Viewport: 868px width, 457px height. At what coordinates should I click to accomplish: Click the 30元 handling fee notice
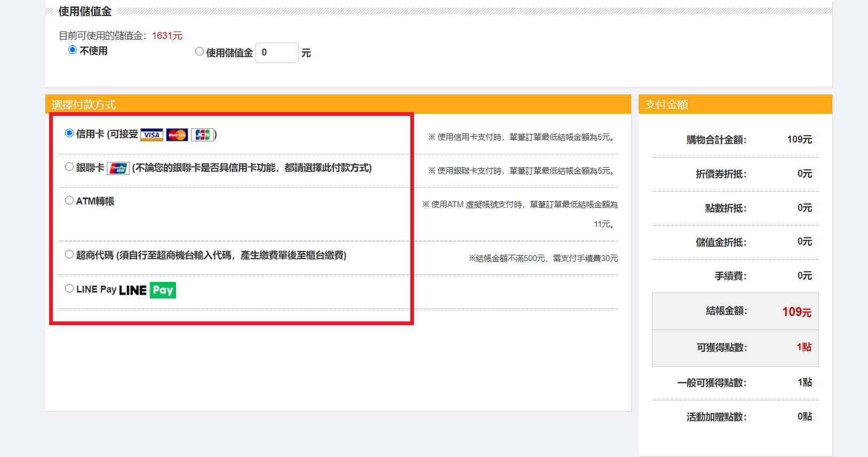click(x=543, y=258)
